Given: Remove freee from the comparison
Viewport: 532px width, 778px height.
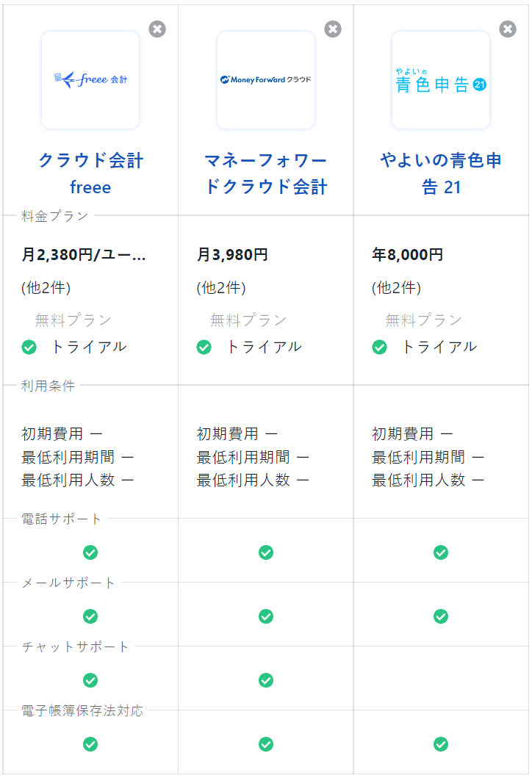Looking at the screenshot, I should coord(157,29).
